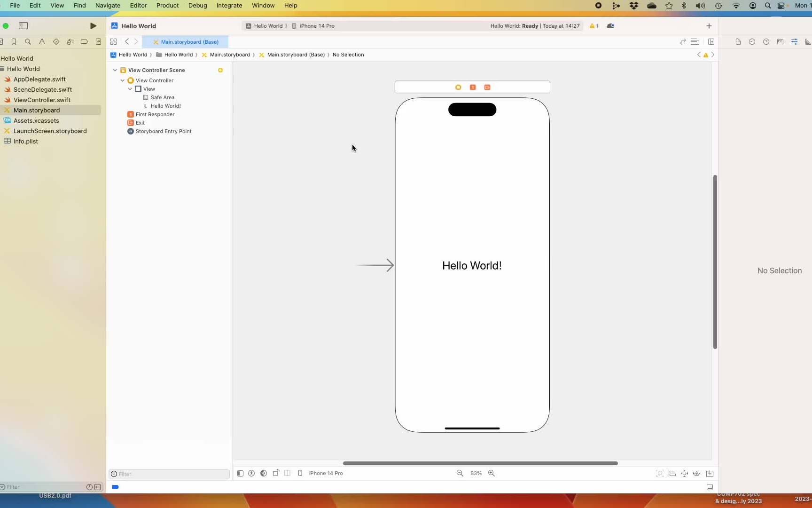Screen dimensions: 812x508
Task: Click the Hello World! label on canvas
Action: [472, 266]
